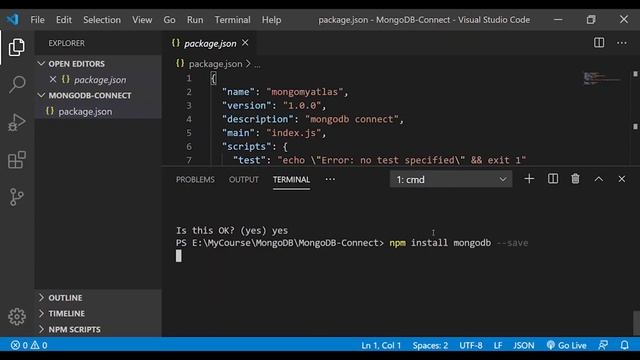Kill terminal with trash icon
This screenshot has height=360, width=640.
pyautogui.click(x=576, y=179)
